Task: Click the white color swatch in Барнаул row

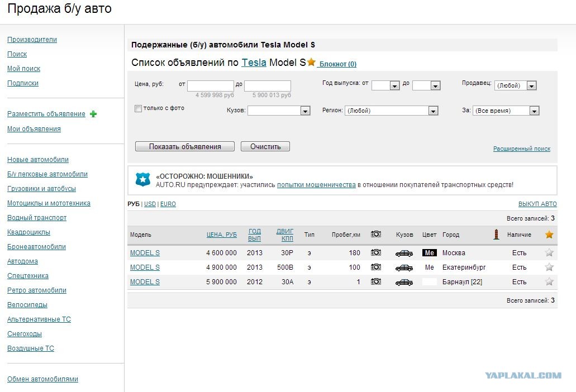Action: [x=429, y=282]
